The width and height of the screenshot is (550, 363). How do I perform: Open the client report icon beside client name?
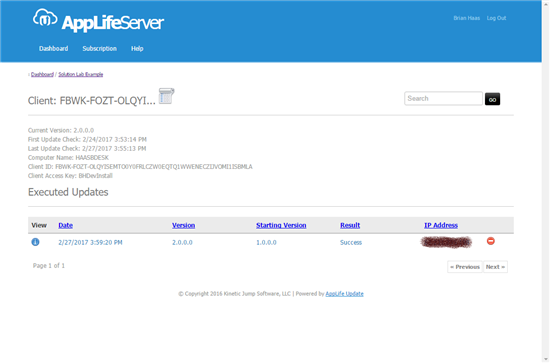(166, 96)
